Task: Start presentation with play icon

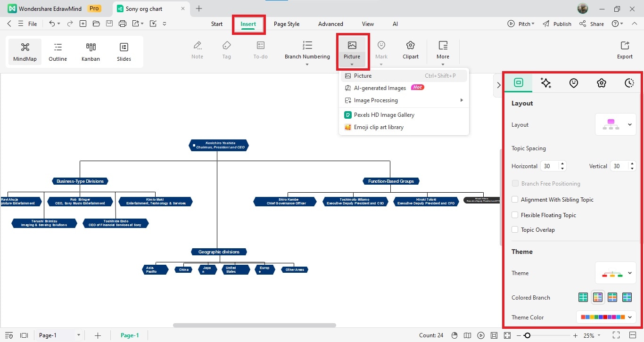Action: coord(480,335)
